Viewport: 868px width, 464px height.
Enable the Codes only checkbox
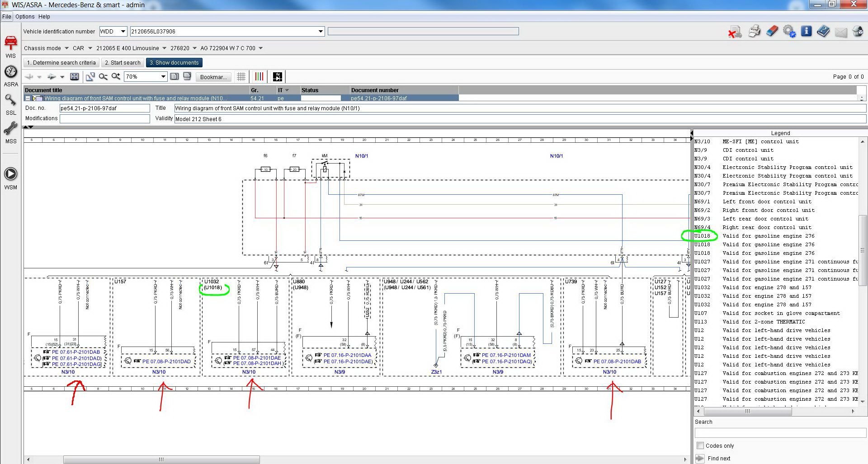(700, 446)
